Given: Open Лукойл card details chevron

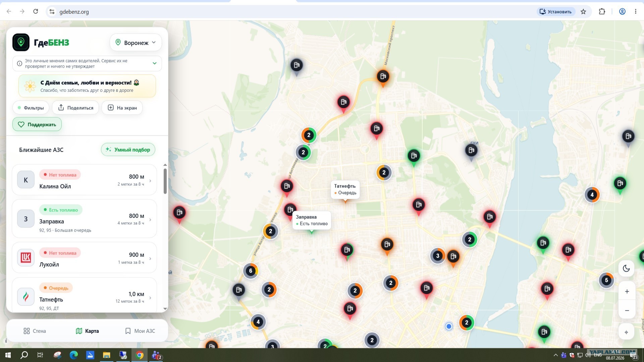Looking at the screenshot, I should pyautogui.click(x=150, y=258).
